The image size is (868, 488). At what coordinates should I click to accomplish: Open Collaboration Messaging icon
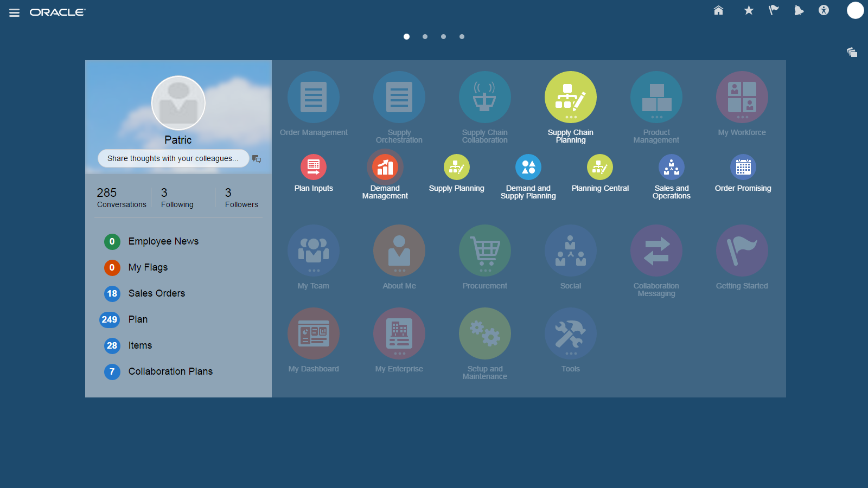click(656, 251)
